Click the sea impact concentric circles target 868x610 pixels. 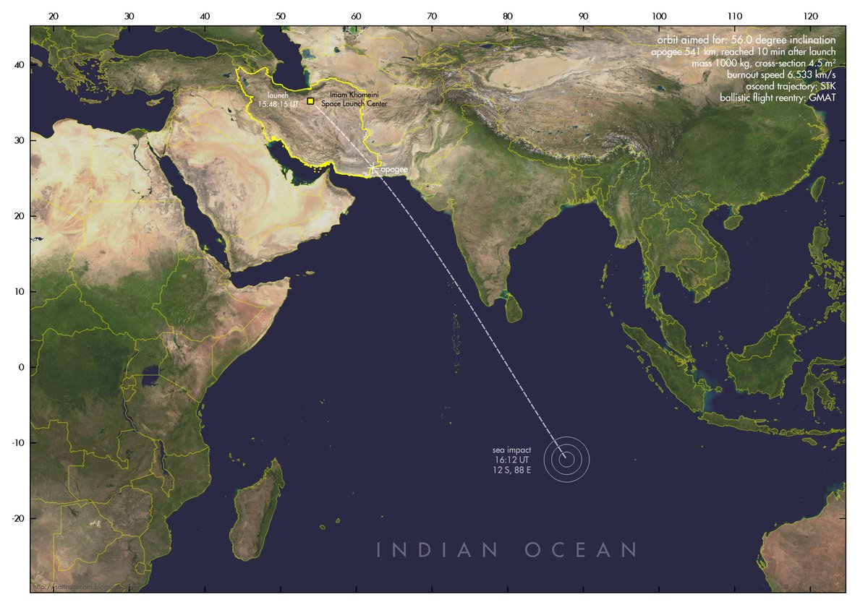(x=567, y=458)
